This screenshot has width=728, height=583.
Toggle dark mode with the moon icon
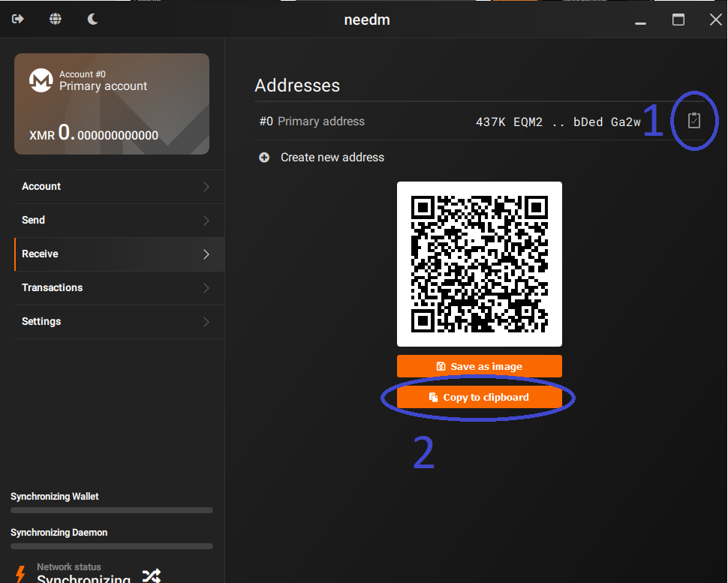coord(92,19)
